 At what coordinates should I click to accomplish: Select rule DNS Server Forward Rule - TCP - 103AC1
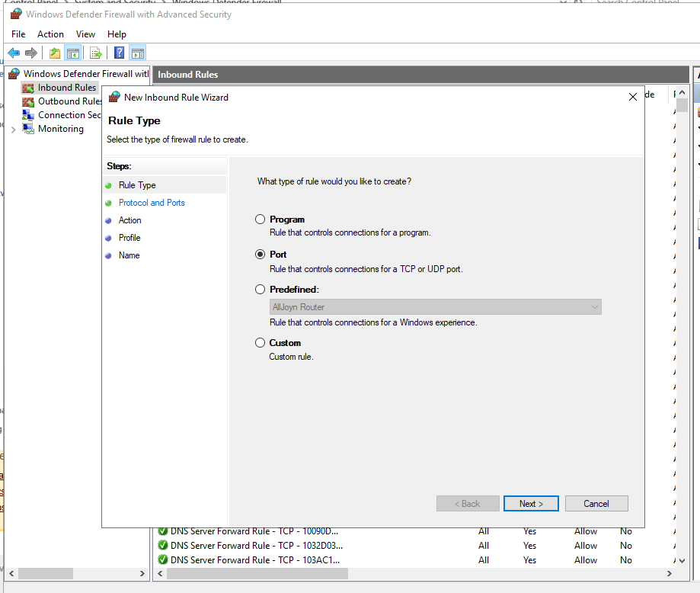coord(255,559)
